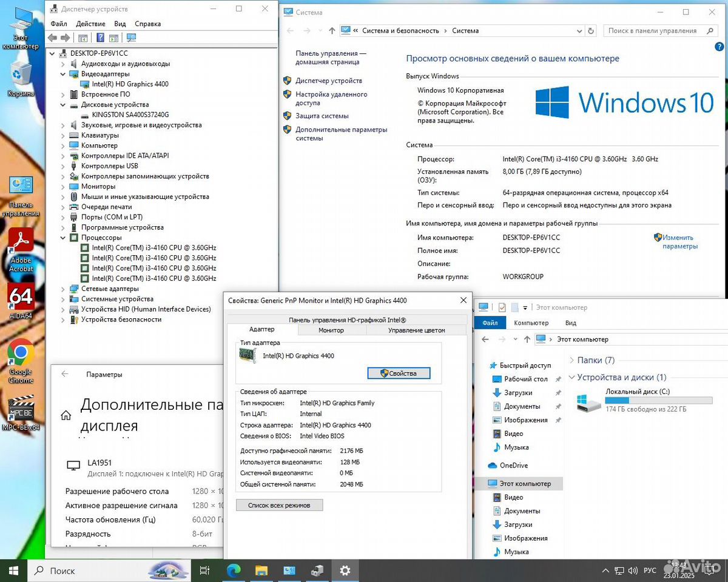Select OneDrive in Explorer navigation pane
The width and height of the screenshot is (728, 582).
point(513,466)
